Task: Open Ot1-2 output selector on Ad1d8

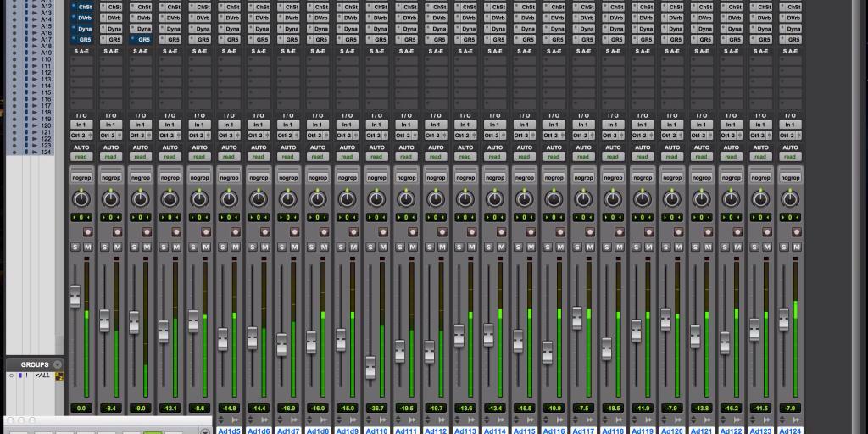Action: click(318, 135)
